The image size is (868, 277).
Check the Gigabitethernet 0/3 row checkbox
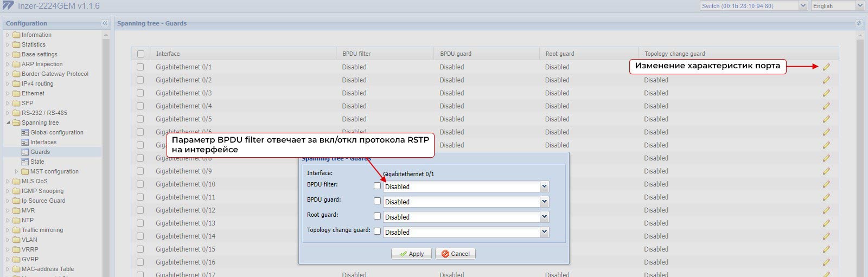[141, 93]
